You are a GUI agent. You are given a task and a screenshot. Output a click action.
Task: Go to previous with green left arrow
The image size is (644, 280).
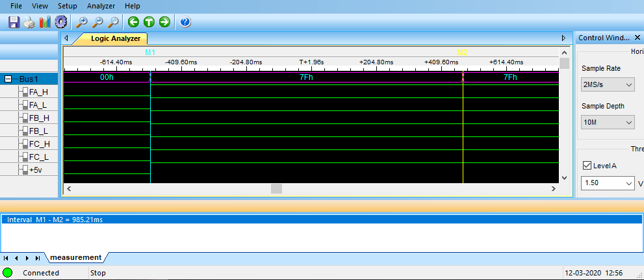tap(134, 22)
